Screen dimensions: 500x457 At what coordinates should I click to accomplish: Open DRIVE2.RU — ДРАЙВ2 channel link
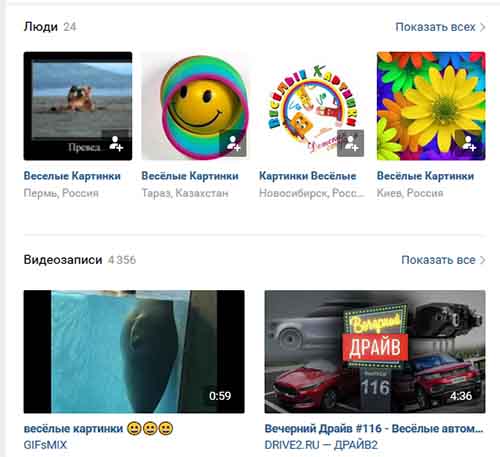321,445
